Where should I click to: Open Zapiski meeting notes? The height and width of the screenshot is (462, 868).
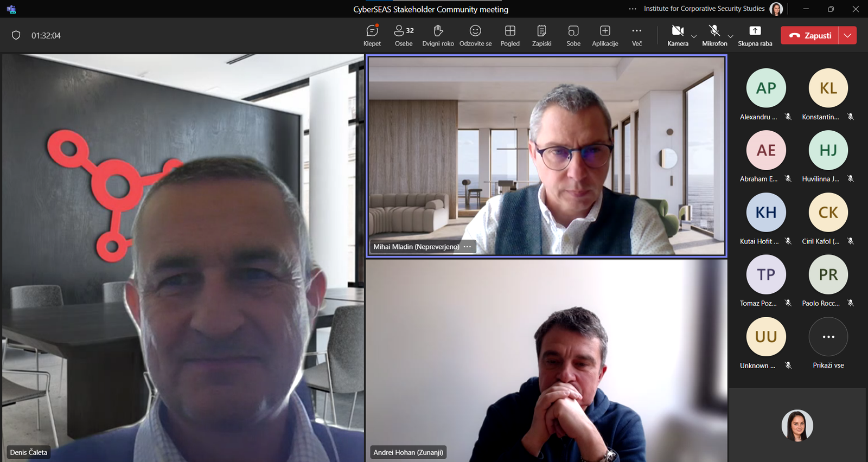[541, 35]
